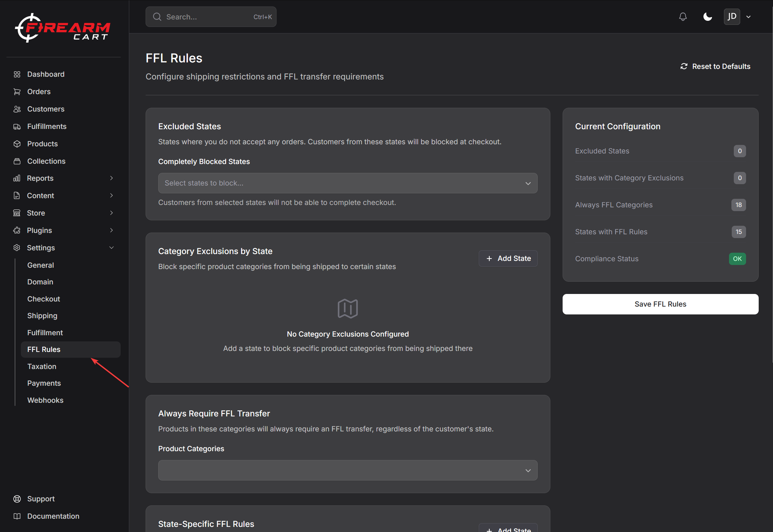
Task: Click the search magnifier icon
Action: 157,17
